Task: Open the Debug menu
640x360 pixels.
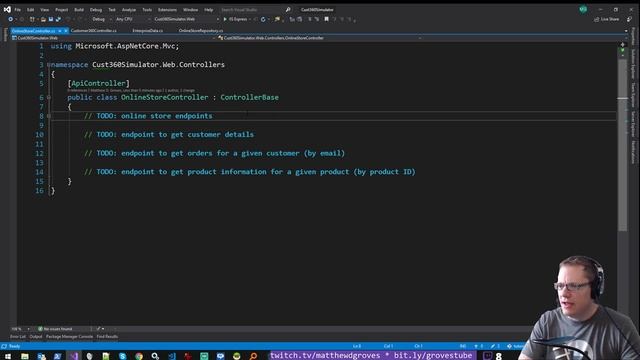Action: pyautogui.click(x=96, y=9)
